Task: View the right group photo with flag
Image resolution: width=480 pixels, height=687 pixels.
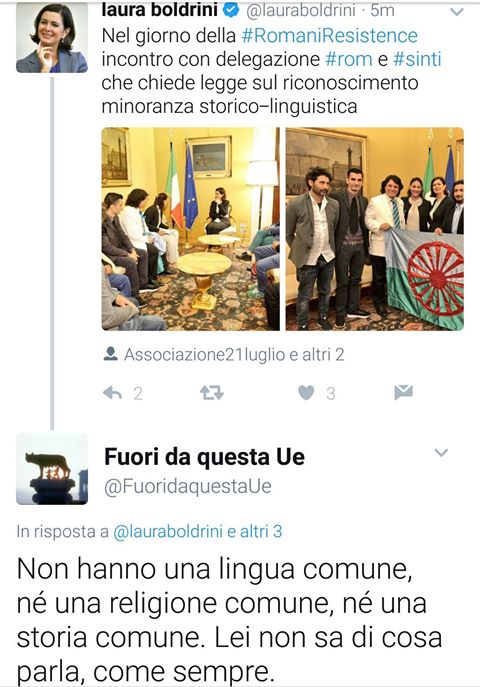Action: coord(375,229)
